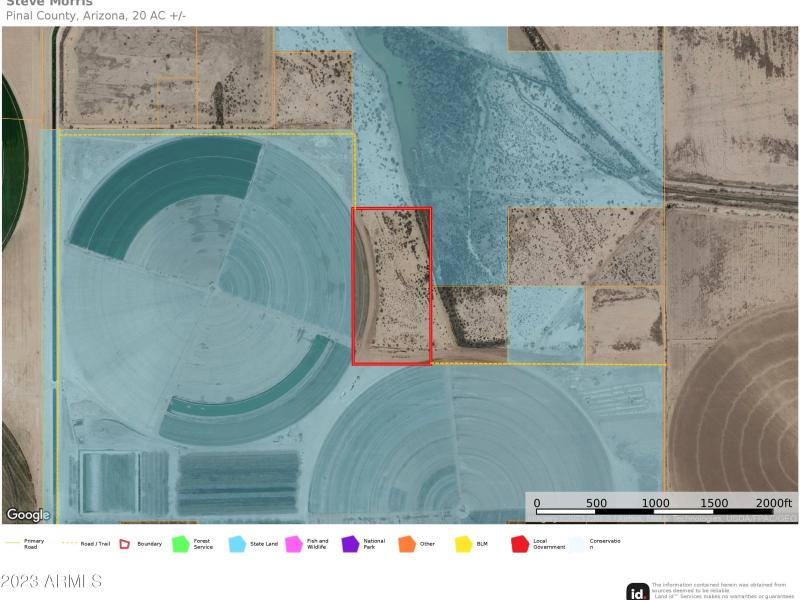The height and width of the screenshot is (600, 800).
Task: Click the Google logo on the map
Action: (x=28, y=514)
